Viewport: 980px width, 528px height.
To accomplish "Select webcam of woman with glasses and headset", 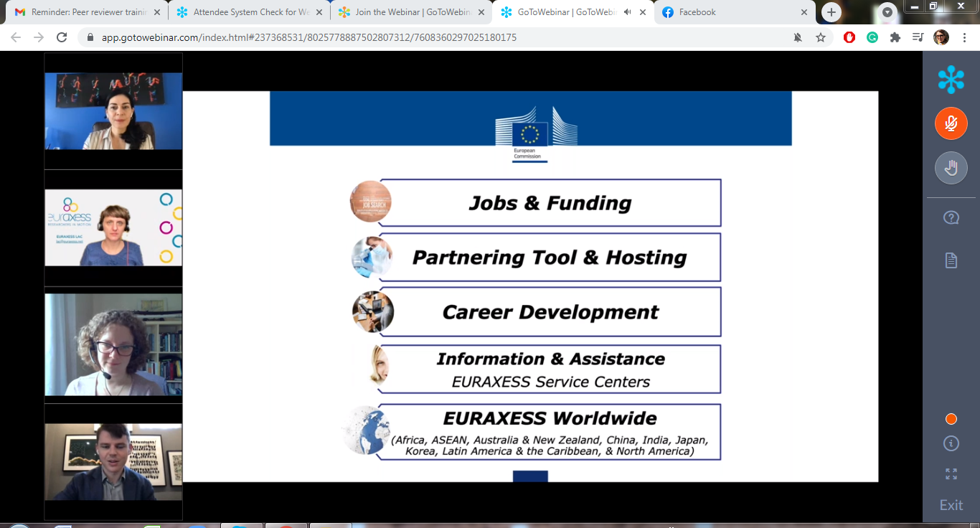I will tap(113, 344).
